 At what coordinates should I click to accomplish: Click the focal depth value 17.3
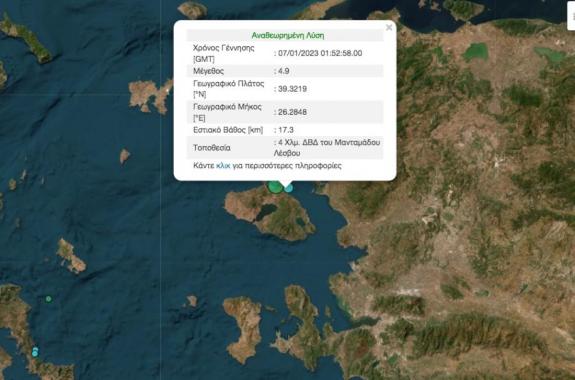[286, 130]
